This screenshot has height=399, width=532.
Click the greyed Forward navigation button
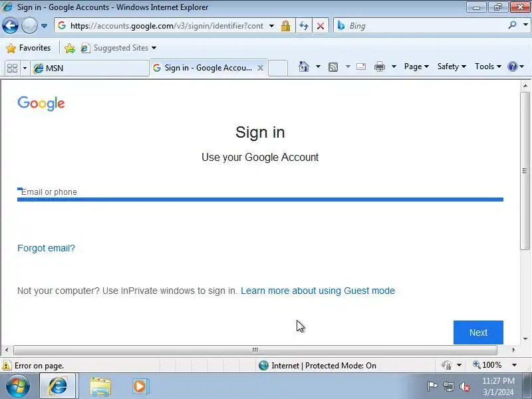click(29, 26)
